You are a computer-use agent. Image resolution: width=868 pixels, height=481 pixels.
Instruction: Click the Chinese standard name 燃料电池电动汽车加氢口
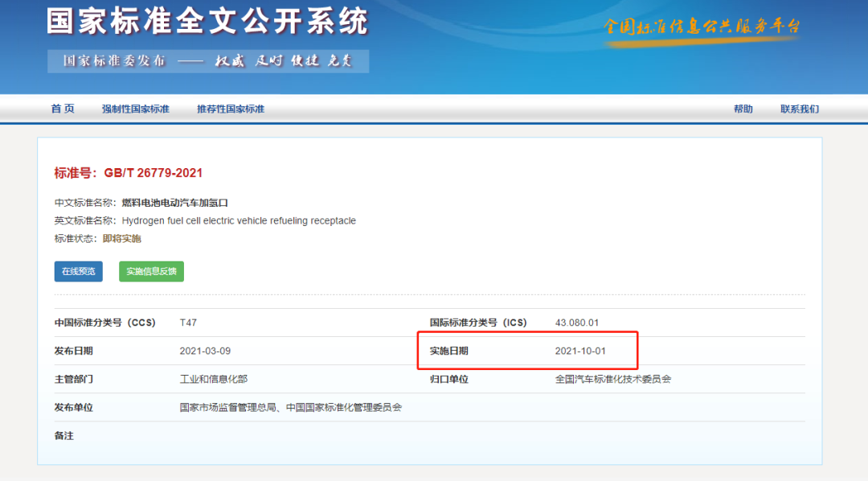(174, 203)
